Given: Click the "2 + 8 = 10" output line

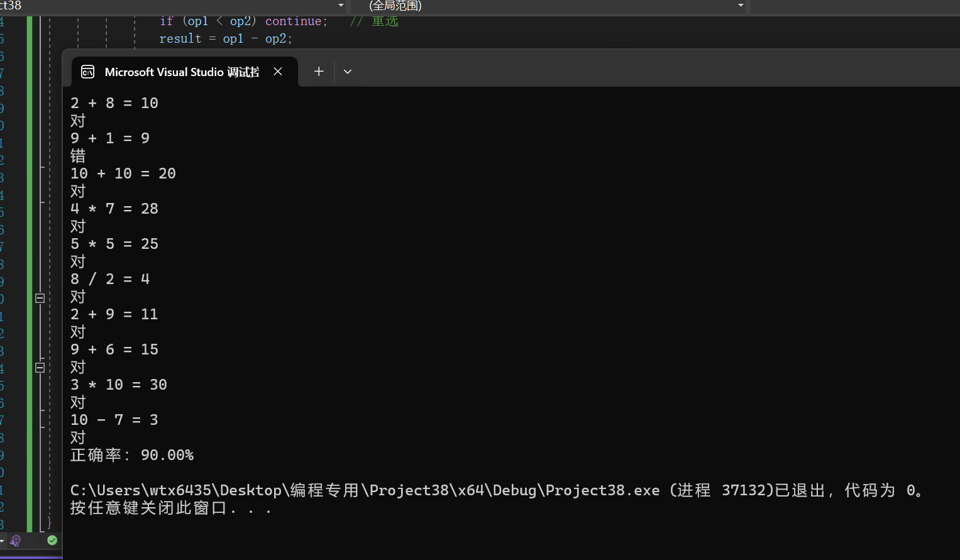Looking at the screenshot, I should (x=114, y=103).
